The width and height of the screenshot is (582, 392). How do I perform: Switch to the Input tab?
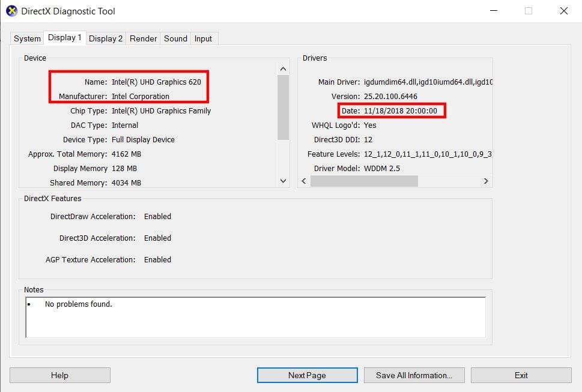[x=203, y=39]
